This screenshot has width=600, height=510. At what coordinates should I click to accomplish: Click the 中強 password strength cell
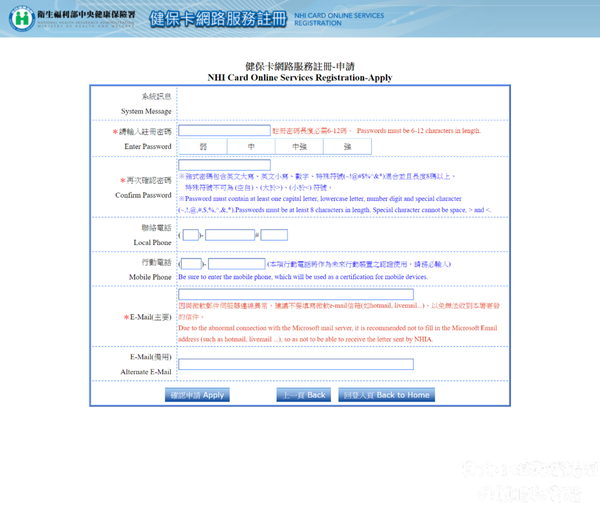[299, 147]
